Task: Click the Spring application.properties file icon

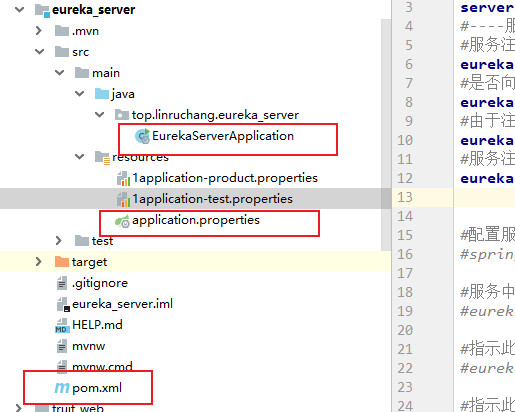Action: [x=122, y=221]
